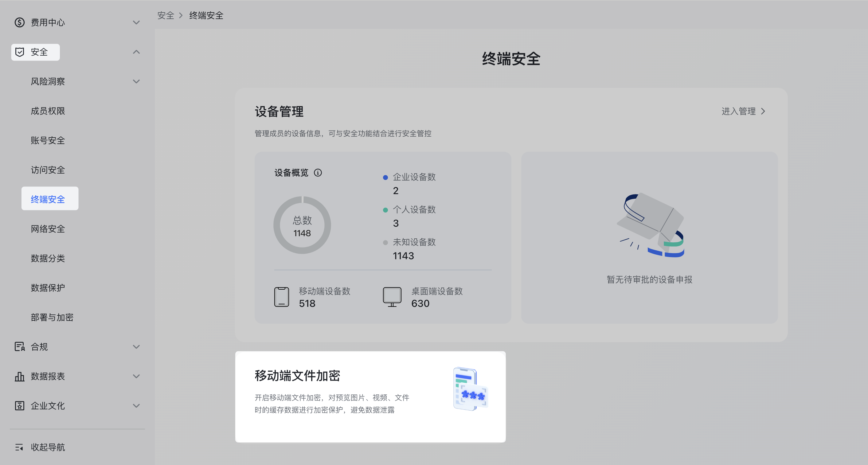This screenshot has width=868, height=465.
Task: Expand the 风险洞察 menu
Action: coord(136,81)
